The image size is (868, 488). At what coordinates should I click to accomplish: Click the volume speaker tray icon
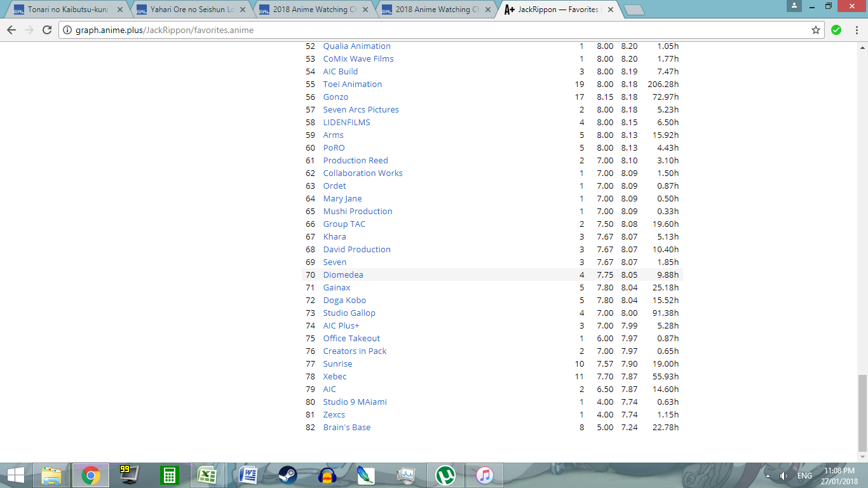tap(783, 476)
